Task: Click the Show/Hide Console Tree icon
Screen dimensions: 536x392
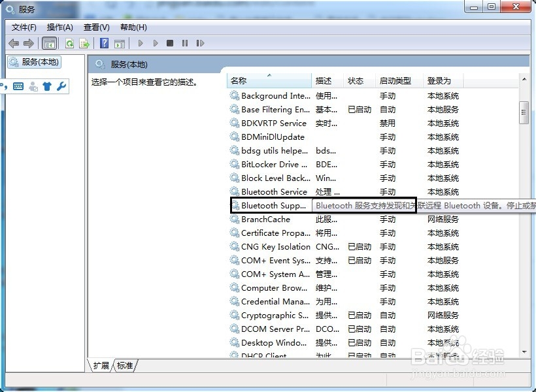Action: tap(50, 42)
